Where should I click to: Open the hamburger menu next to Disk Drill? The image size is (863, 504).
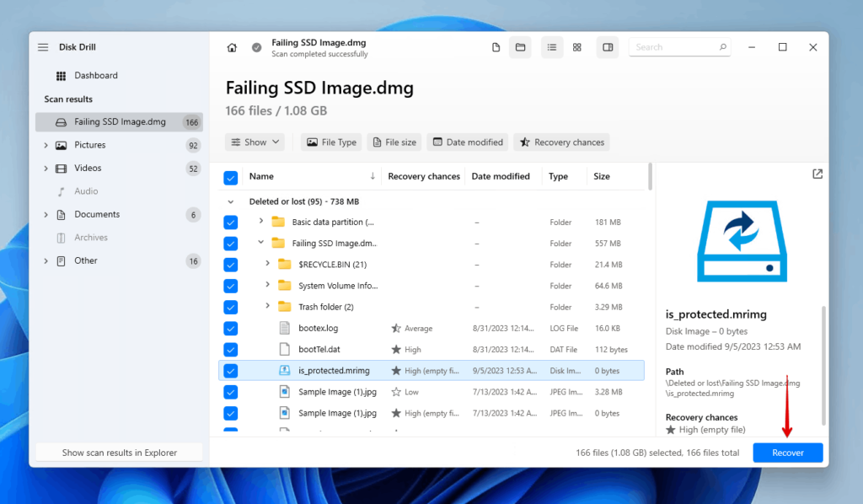[x=43, y=47]
